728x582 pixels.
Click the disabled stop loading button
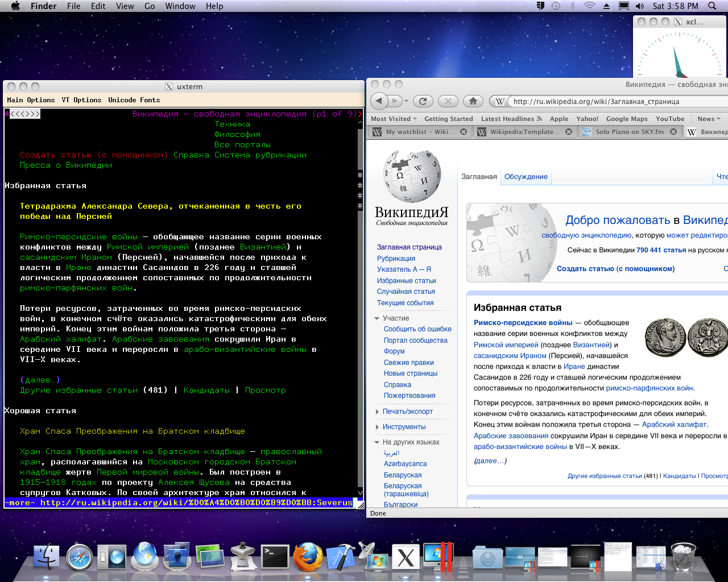pyautogui.click(x=448, y=101)
